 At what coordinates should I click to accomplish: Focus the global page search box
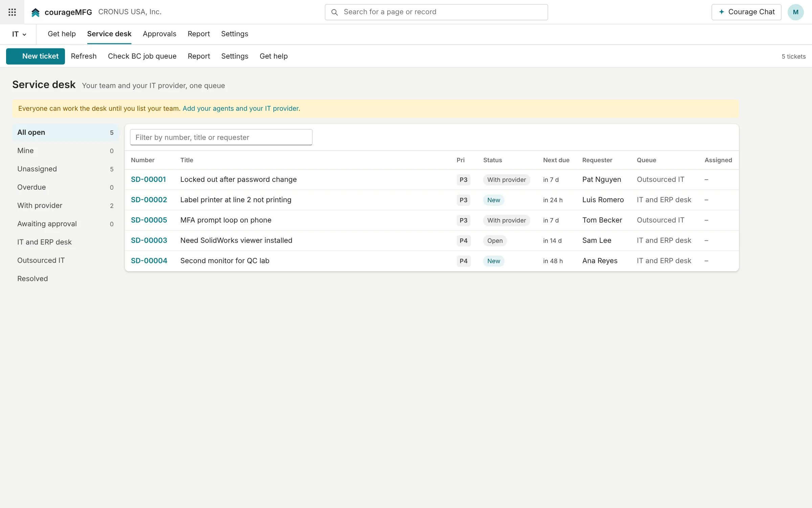pyautogui.click(x=436, y=12)
